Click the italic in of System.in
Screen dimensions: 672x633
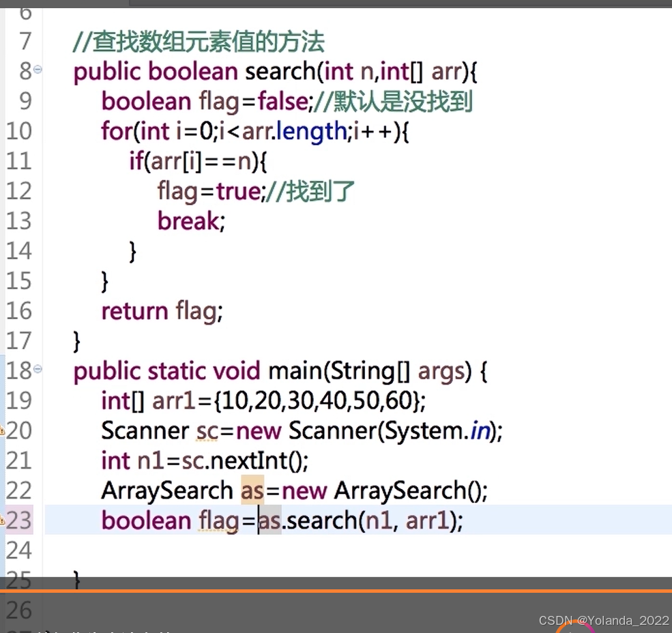click(480, 431)
